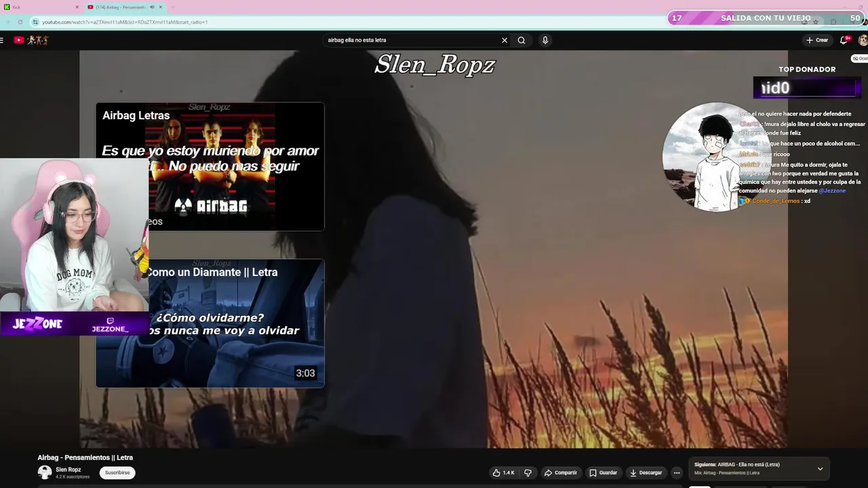Click the Ocultar chat overlay button
The width and height of the screenshot is (868, 488).
(860, 58)
